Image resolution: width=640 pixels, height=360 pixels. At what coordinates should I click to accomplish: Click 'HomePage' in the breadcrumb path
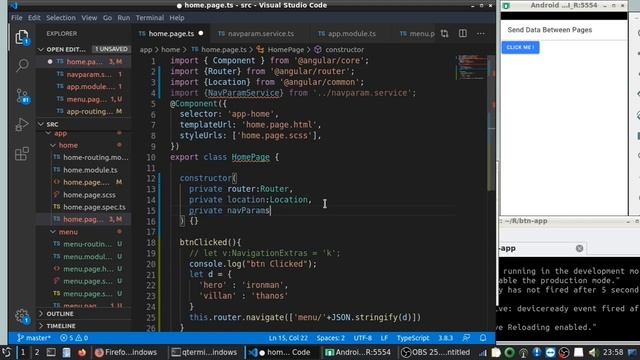[286, 50]
